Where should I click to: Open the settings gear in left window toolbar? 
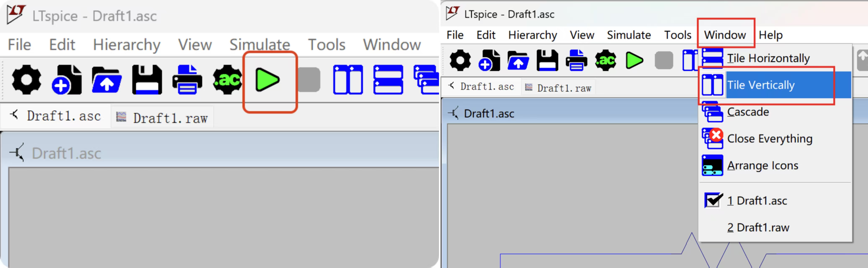(x=26, y=80)
